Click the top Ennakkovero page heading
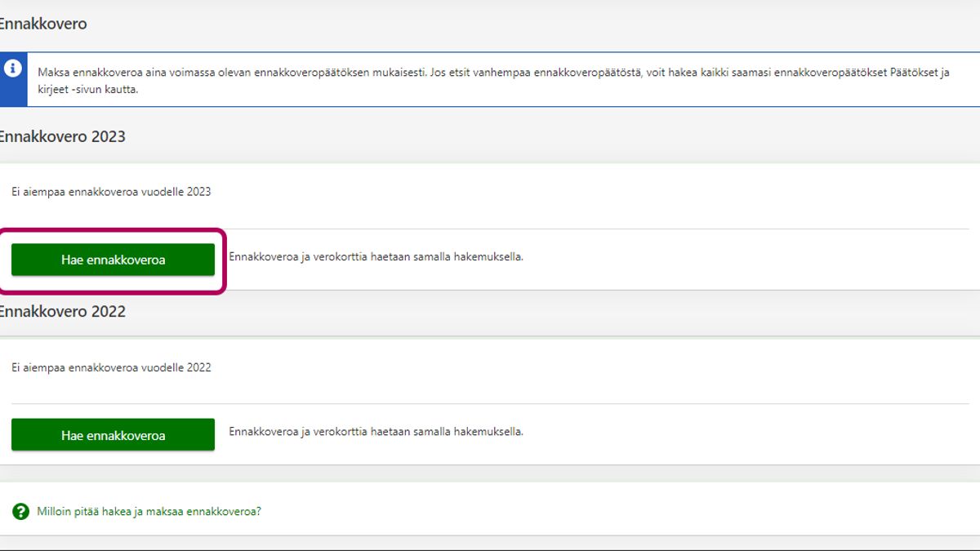This screenshot has height=551, width=980. click(42, 24)
